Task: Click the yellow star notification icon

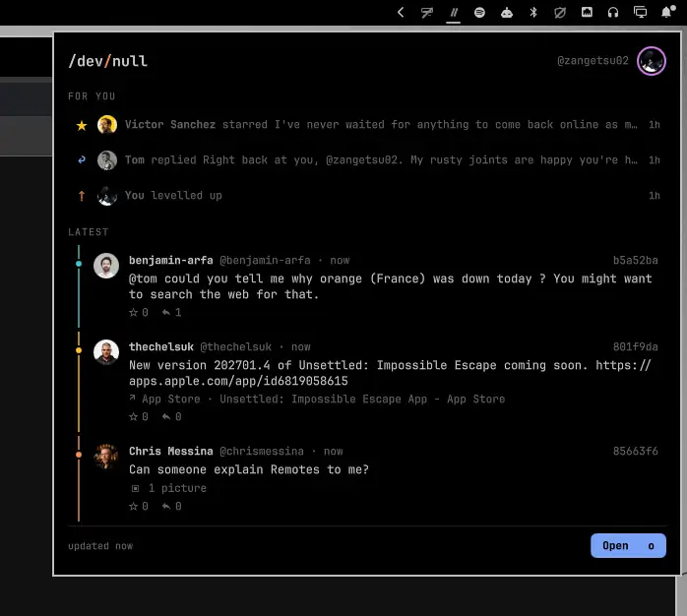Action: (82, 126)
